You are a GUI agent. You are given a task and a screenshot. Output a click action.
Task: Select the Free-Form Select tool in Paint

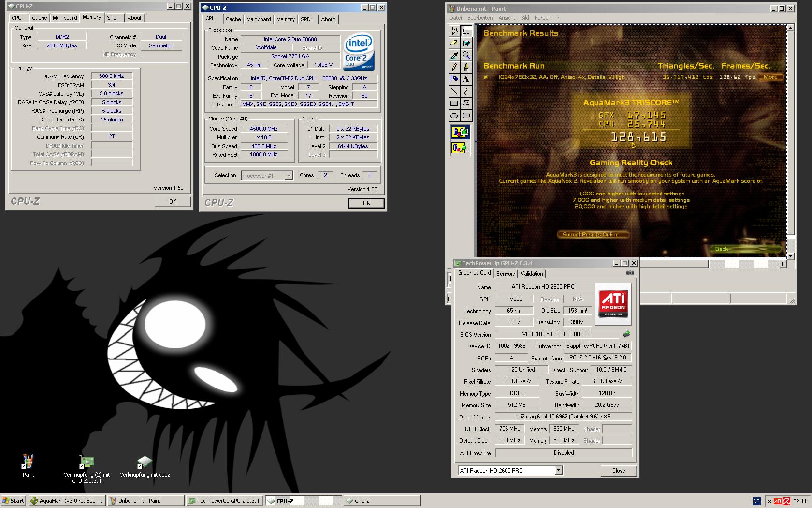(454, 31)
